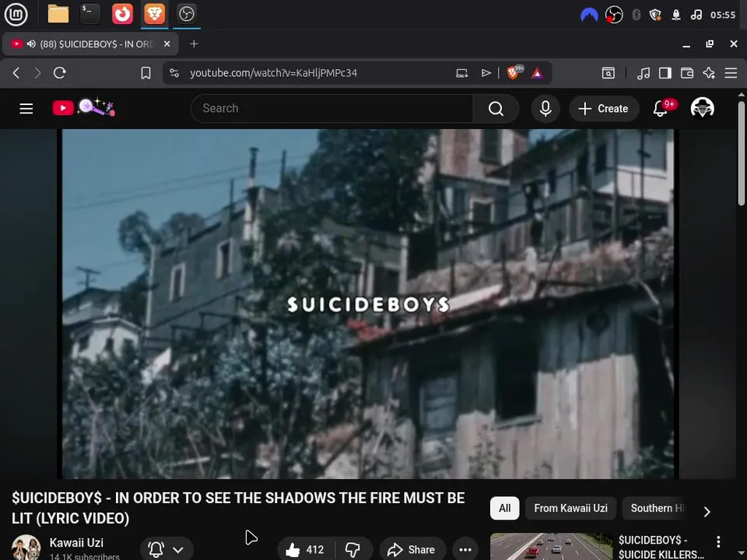Screen dimensions: 747x560
Task: Select the $UICIDEBOY$ - IN ORD tab
Action: (90, 44)
